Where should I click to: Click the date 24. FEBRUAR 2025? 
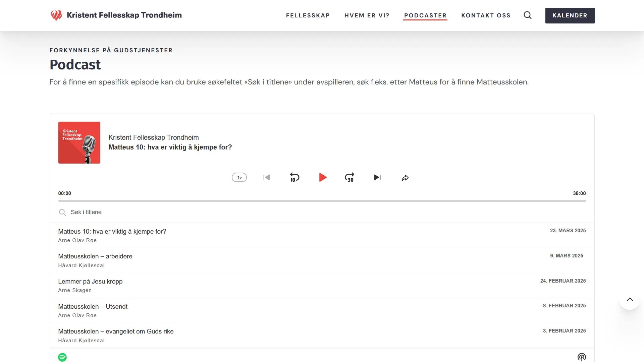tap(563, 281)
